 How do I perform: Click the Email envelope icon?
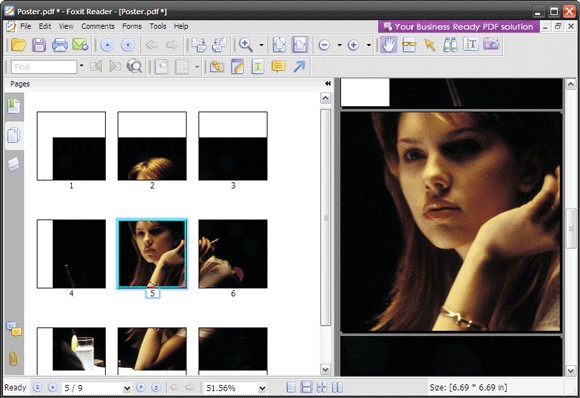(x=80, y=45)
